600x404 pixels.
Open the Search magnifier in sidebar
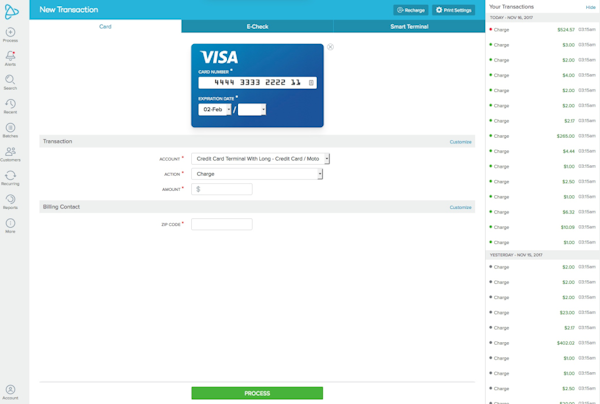click(10, 82)
